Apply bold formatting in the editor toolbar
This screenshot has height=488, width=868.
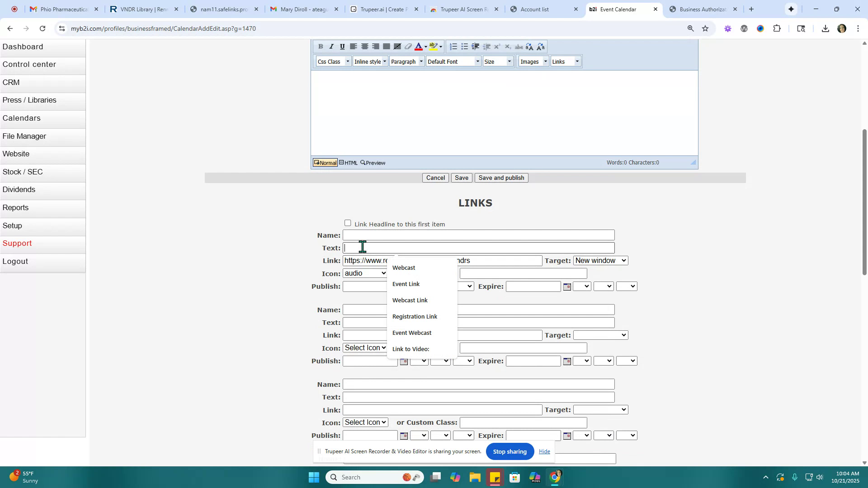[x=321, y=47]
